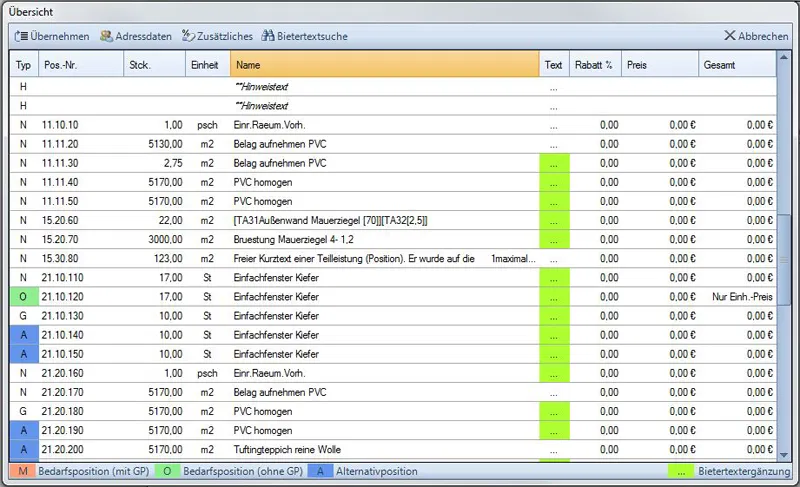Viewport: 800px width, 487px height.
Task: Select the blue A type cell for 21.10.140
Action: (x=24, y=335)
